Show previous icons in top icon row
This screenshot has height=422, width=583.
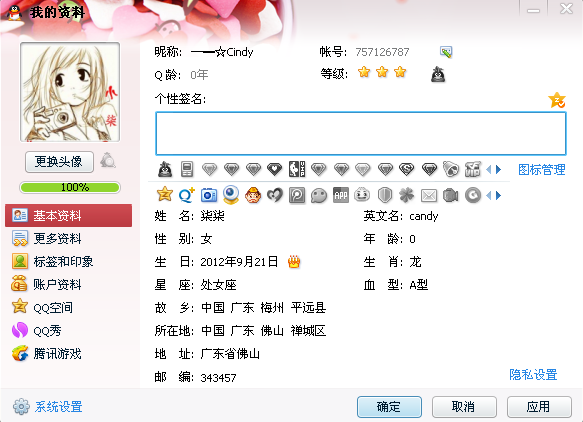coord(489,170)
